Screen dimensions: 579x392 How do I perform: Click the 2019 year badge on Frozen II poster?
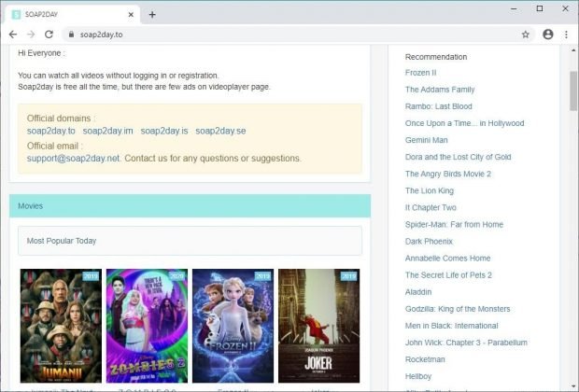263,276
